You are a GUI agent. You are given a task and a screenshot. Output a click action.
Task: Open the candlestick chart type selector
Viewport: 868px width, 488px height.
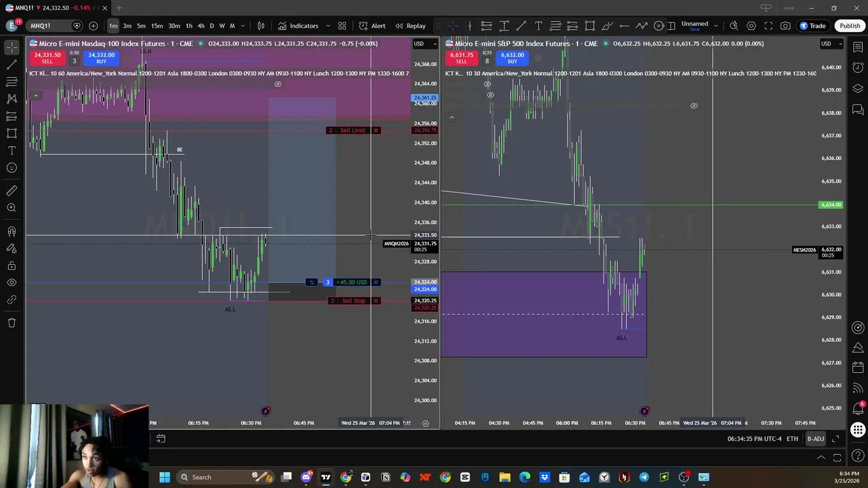pyautogui.click(x=261, y=26)
